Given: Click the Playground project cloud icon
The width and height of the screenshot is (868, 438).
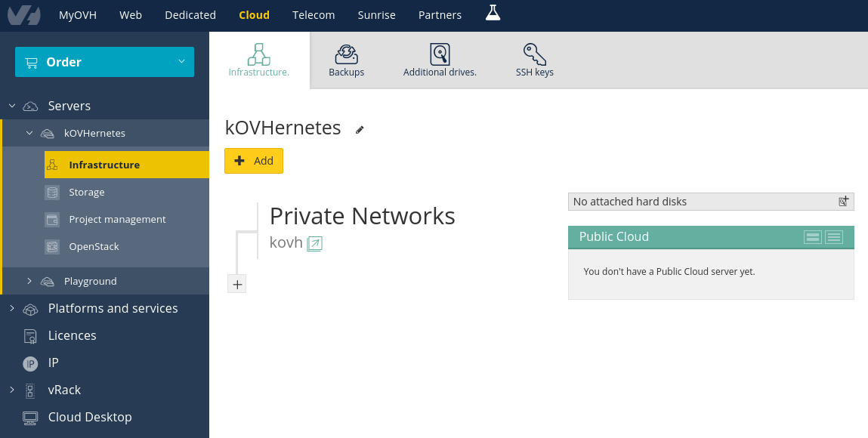Looking at the screenshot, I should point(48,282).
